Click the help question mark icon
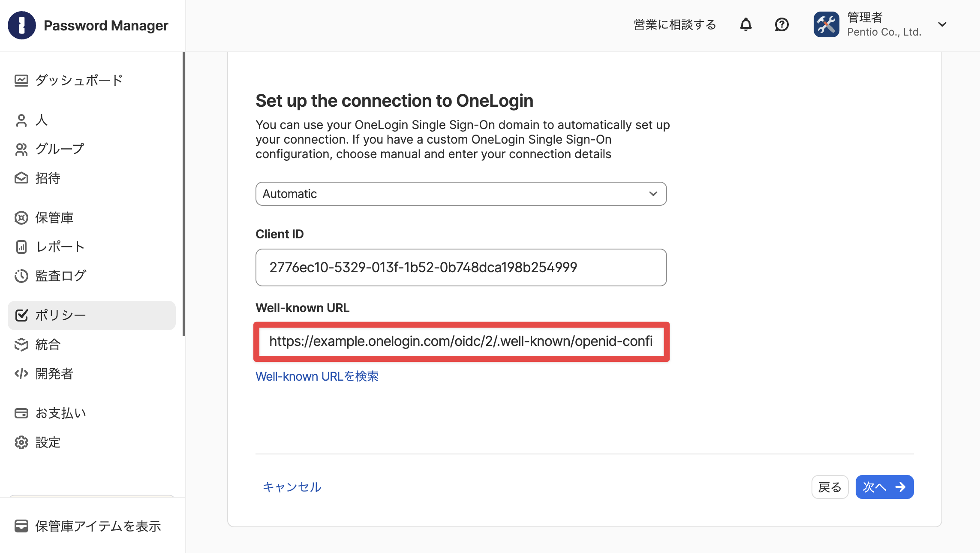Screen dimensions: 980x553 [x=782, y=25]
